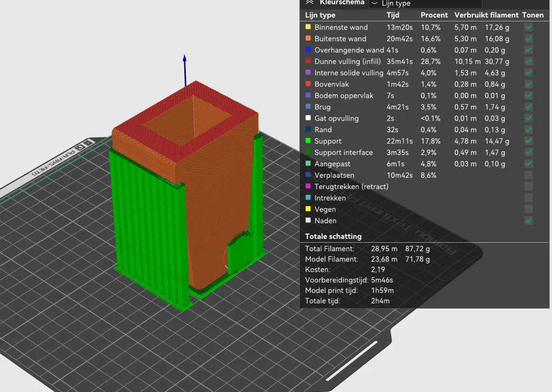The height and width of the screenshot is (392, 552).
Task: Enable Verplaatsen travel moves display
Action: (528, 175)
